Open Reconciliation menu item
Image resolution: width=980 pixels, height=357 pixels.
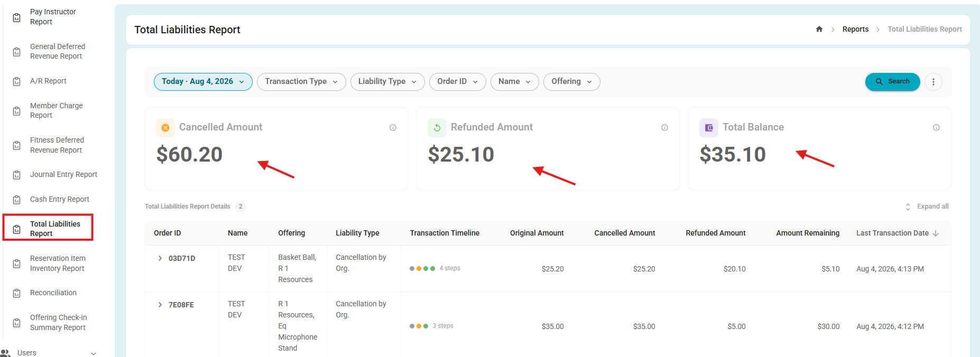point(53,293)
